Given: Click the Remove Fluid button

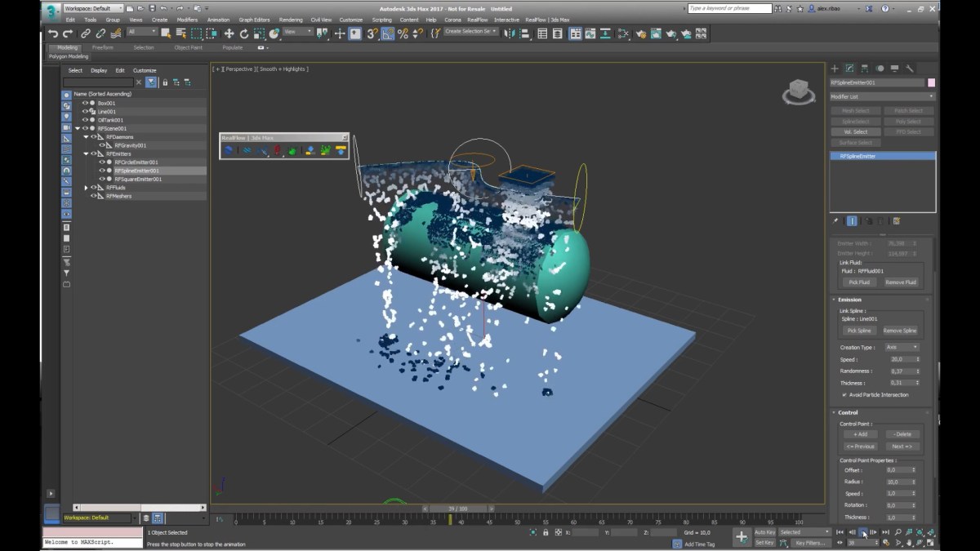Looking at the screenshot, I should [902, 282].
